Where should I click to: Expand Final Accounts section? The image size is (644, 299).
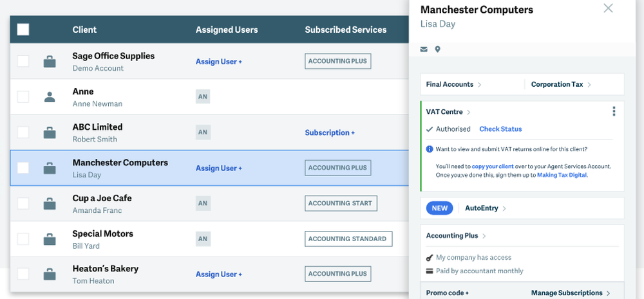coord(453,84)
